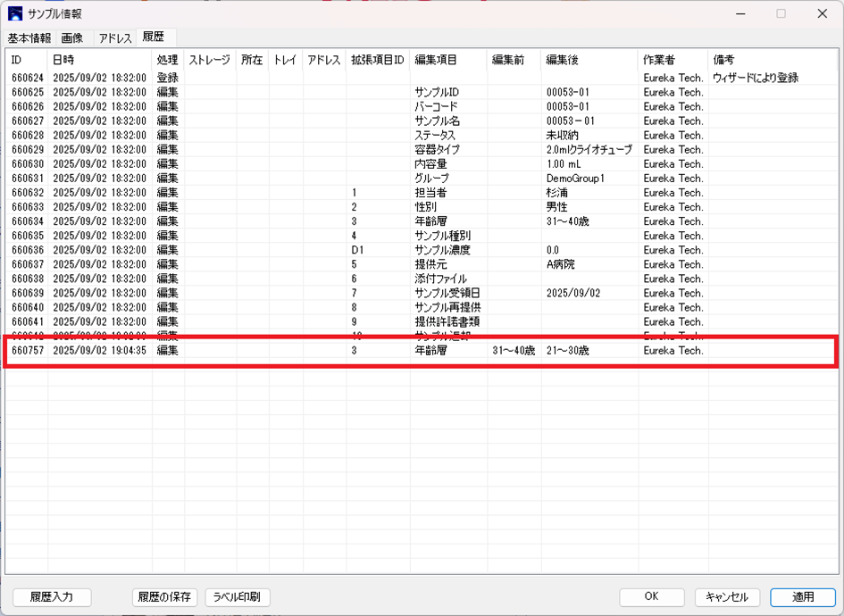Open the 画像 tab
This screenshot has width=844, height=616.
tap(72, 38)
